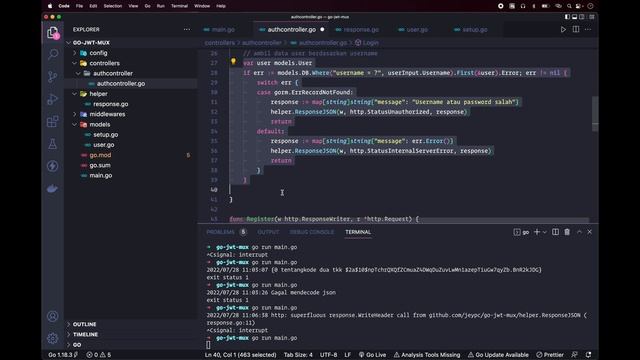The image size is (640, 360).
Task: Change Tab Size: 4 setting
Action: [298, 355]
